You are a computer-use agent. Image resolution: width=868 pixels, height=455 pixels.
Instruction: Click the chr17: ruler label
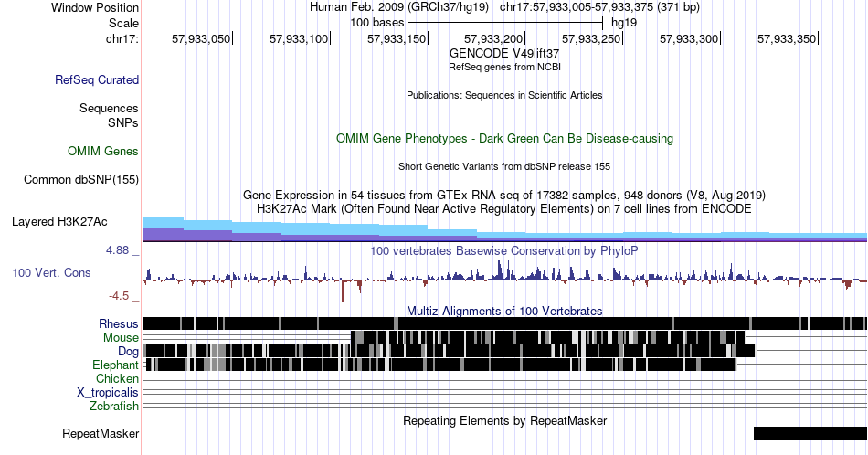[122, 38]
